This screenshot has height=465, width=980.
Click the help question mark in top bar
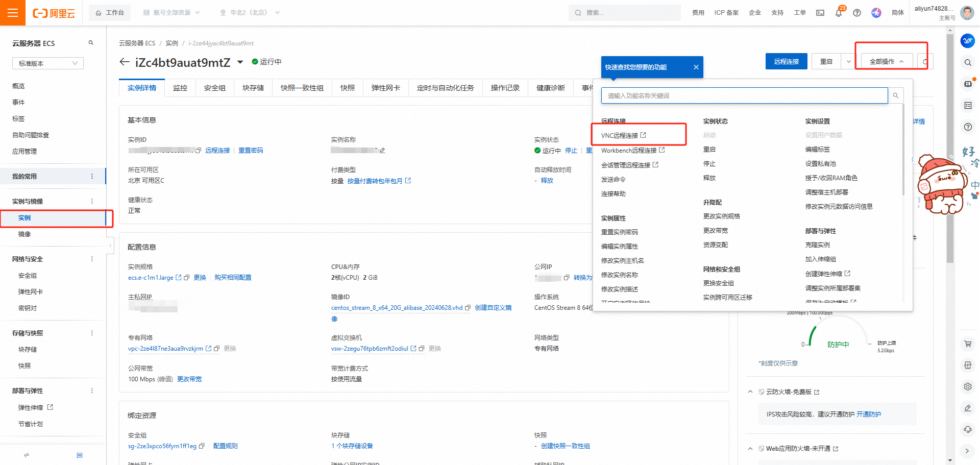coord(857,13)
